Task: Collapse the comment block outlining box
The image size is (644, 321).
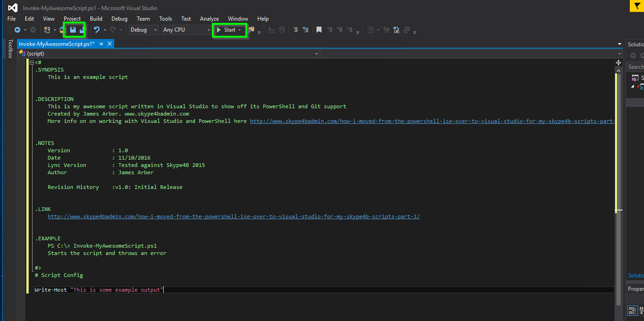Action: coord(32,62)
